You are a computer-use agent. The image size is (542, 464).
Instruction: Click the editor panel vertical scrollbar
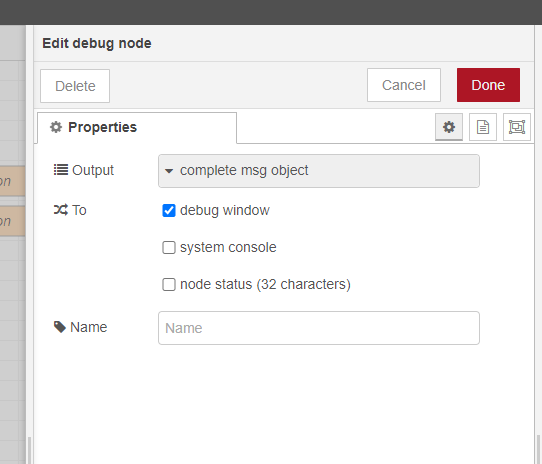(x=538, y=449)
